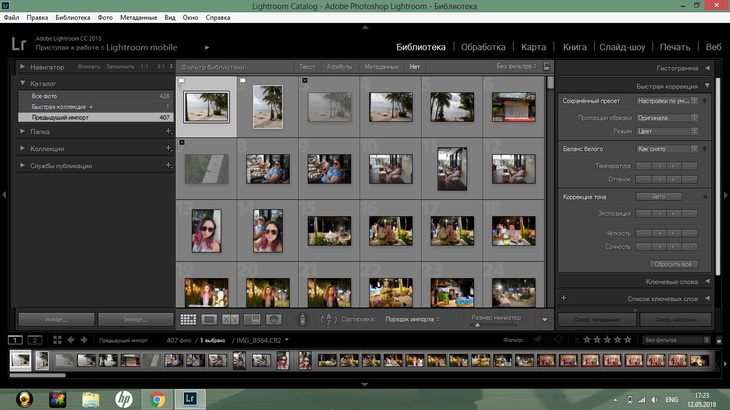Go forward with filmstrip right arrow
Image resolution: width=730 pixels, height=410 pixels.
tap(84, 340)
